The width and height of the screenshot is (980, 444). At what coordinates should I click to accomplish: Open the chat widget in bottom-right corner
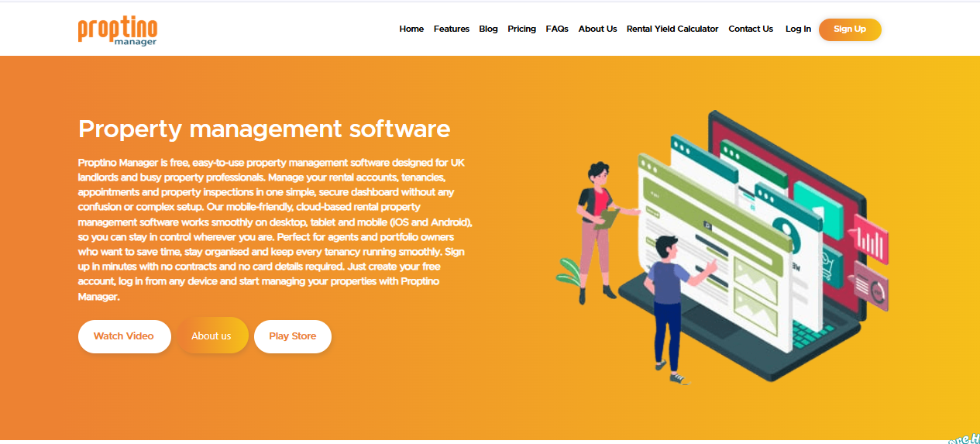pyautogui.click(x=963, y=436)
